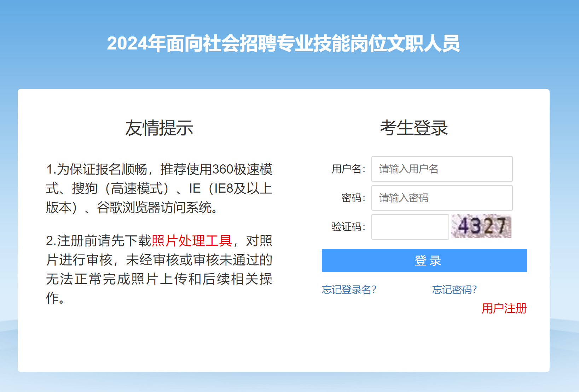Open the 忘记登录名? link

tap(349, 290)
